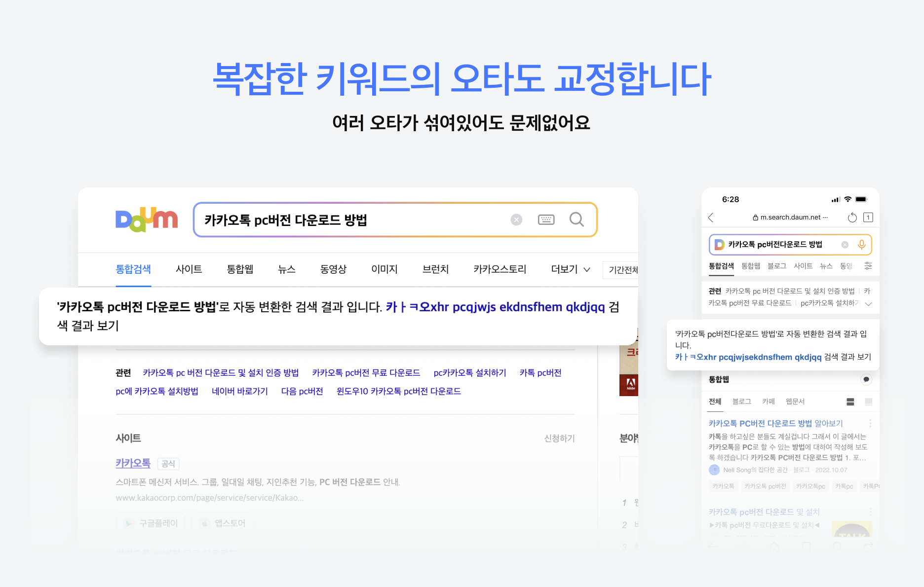The width and height of the screenshot is (924, 587).
Task: Tap the back chevron in the mobile browser
Action: (711, 218)
